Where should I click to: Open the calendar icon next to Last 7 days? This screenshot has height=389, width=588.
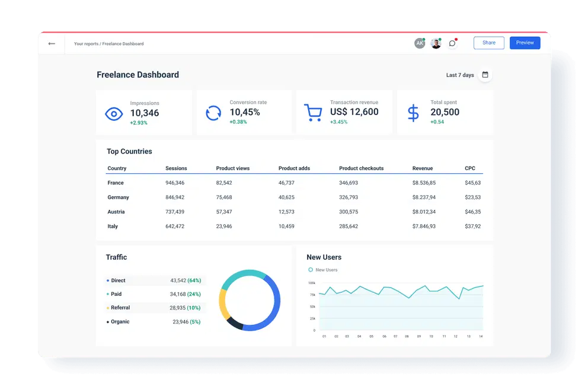tap(485, 75)
